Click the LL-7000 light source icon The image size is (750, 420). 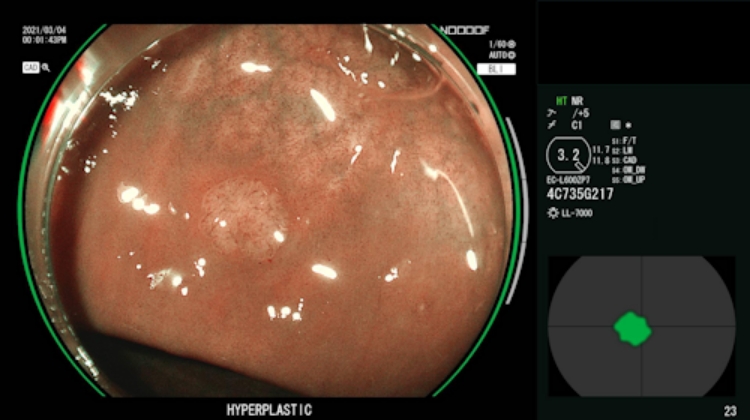point(552,215)
